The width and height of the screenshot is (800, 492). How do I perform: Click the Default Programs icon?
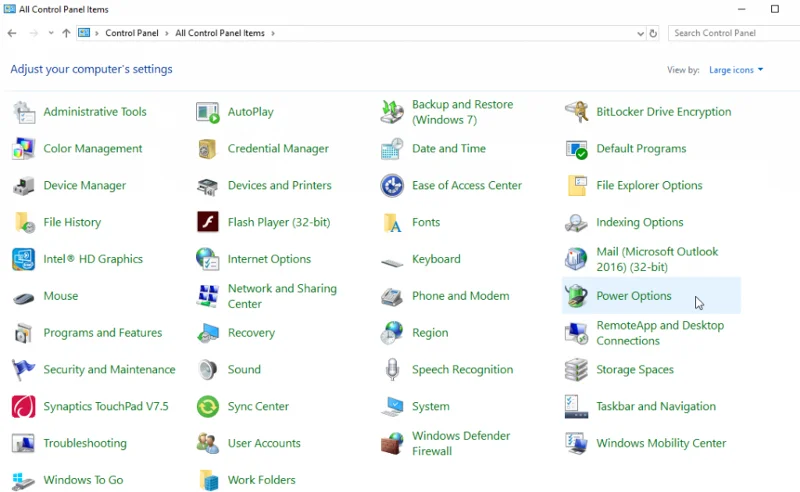[576, 150]
